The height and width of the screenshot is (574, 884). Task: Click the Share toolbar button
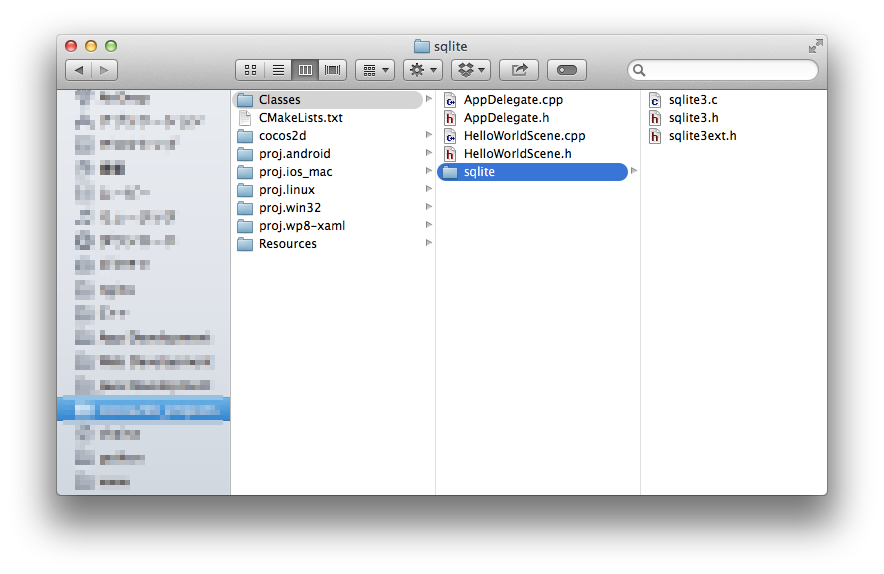point(519,70)
